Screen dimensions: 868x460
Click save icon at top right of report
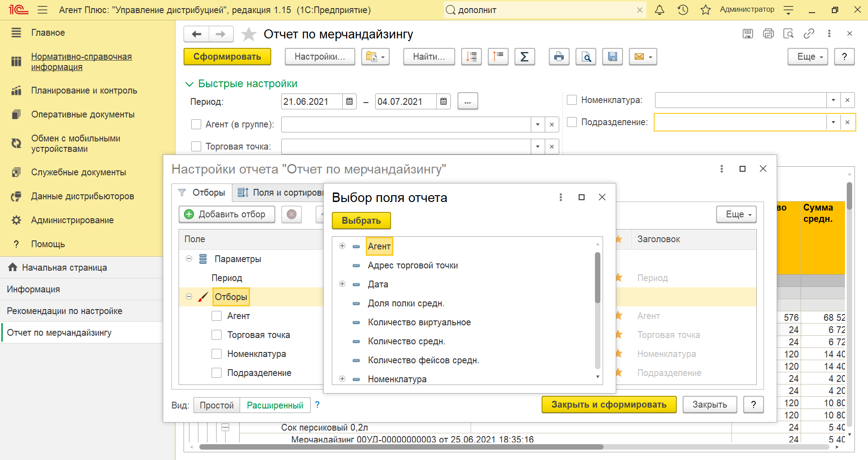click(748, 33)
